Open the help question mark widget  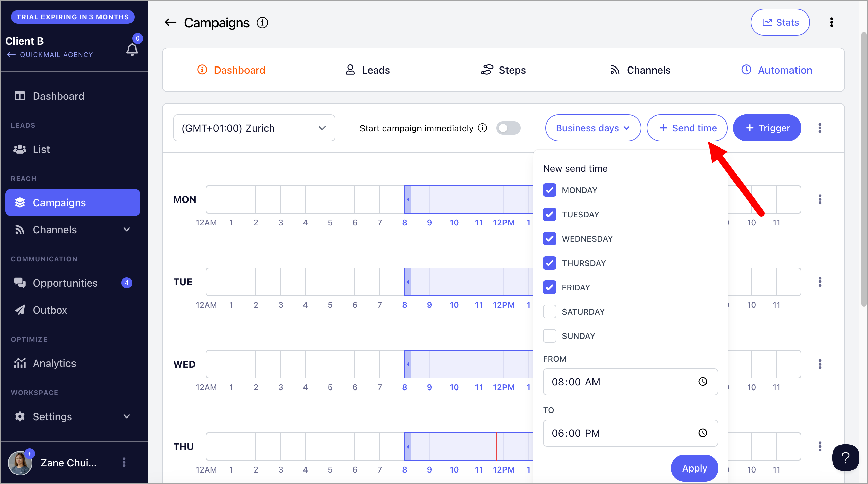click(845, 458)
